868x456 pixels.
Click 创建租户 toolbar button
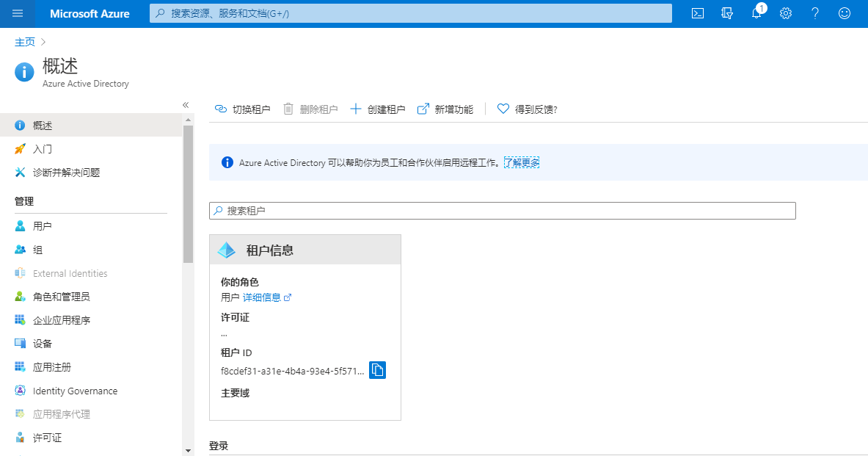[378, 109]
